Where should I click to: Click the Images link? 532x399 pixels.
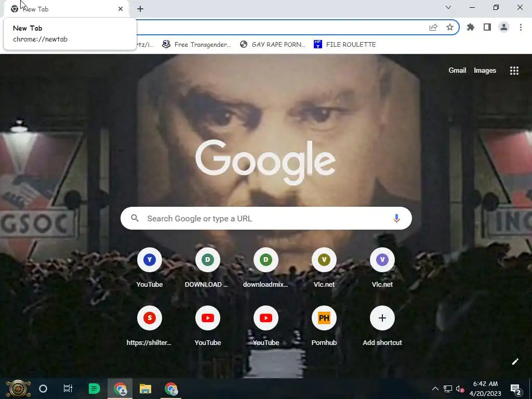[x=485, y=70]
